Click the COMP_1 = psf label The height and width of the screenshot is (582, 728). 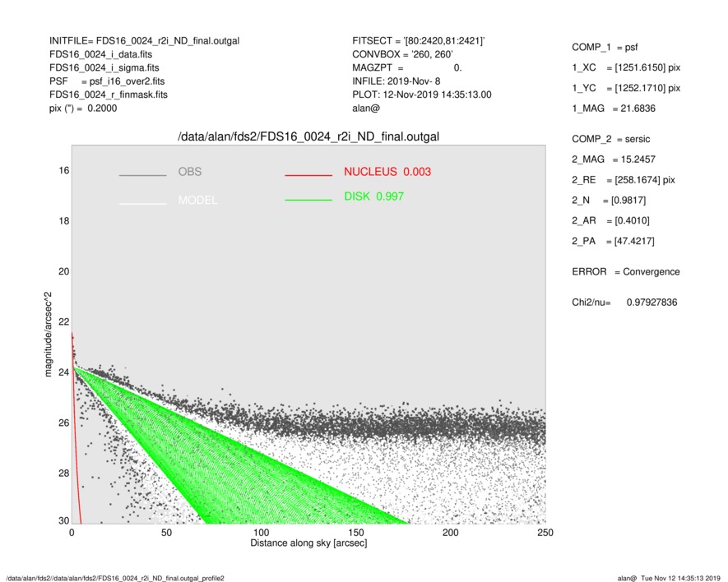605,48
